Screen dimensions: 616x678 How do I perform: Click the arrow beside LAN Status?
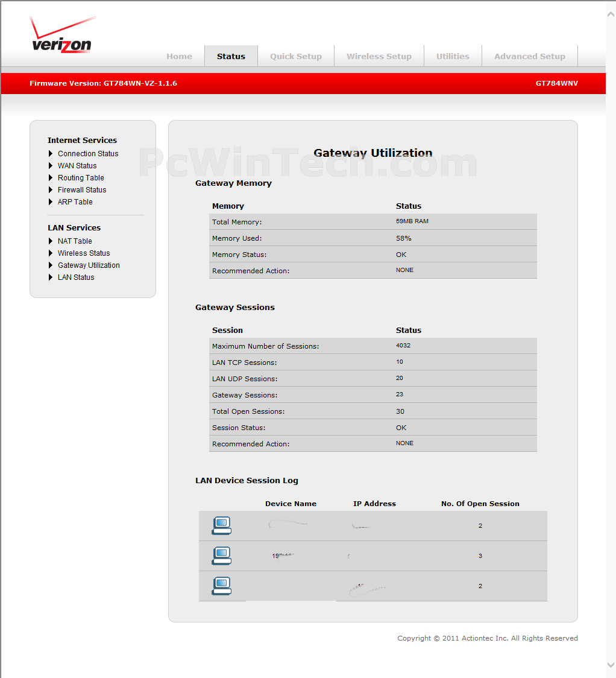[x=51, y=277]
